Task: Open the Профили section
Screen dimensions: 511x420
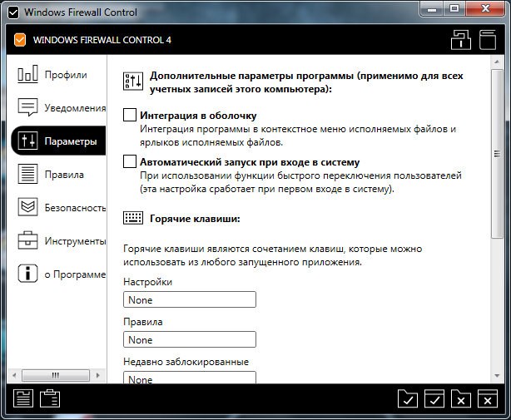Action: (66, 75)
